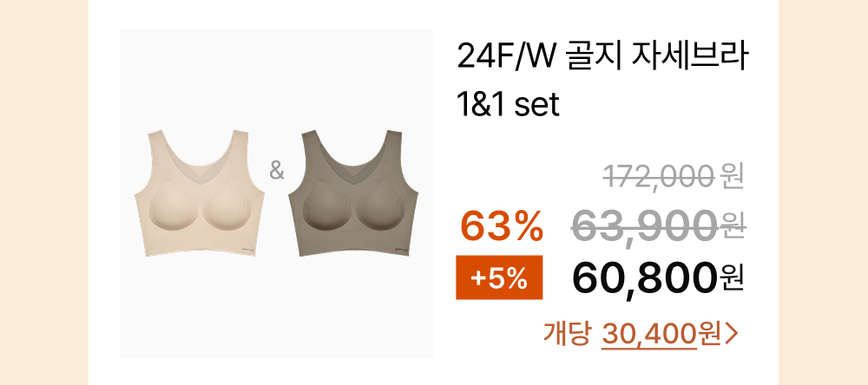Click the +5% orange discount badge
The height and width of the screenshot is (385, 868).
click(x=499, y=277)
